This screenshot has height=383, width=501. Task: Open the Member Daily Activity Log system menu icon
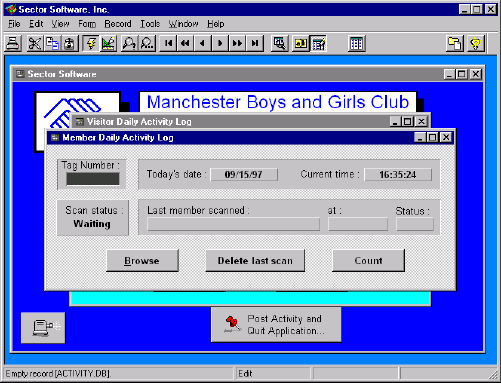55,137
